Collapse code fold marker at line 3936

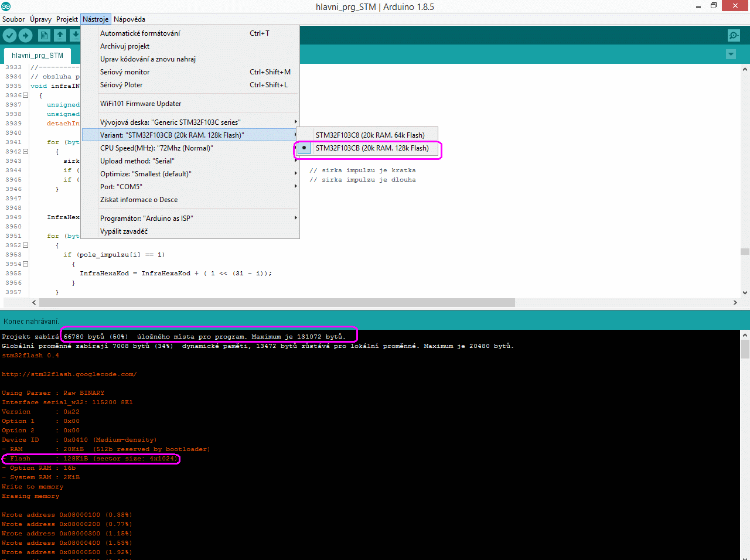[25, 95]
